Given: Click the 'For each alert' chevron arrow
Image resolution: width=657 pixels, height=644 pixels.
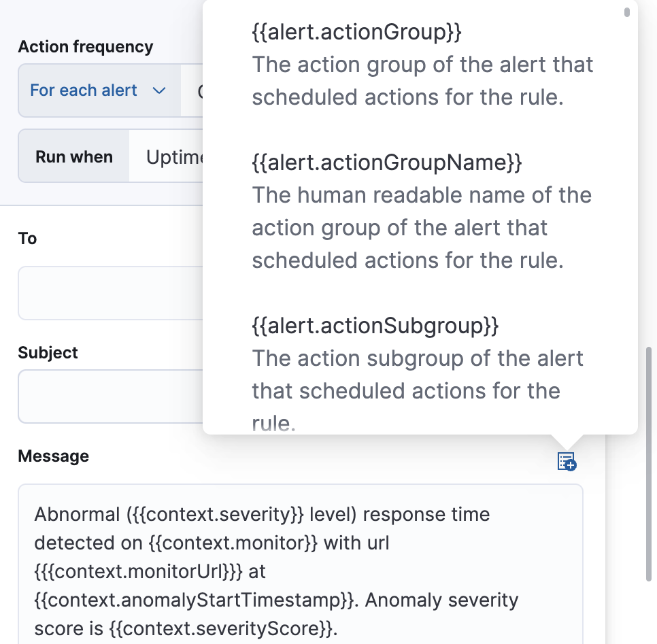Looking at the screenshot, I should 160,90.
